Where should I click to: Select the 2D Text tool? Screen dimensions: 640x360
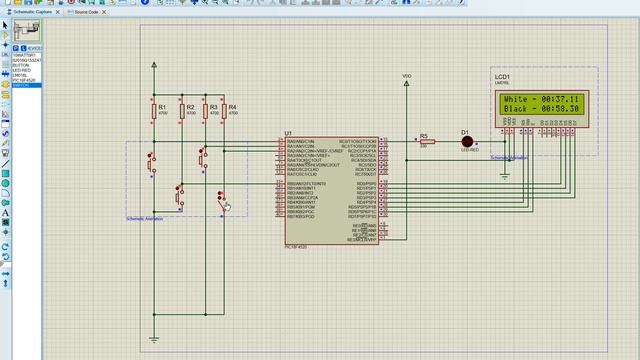(x=5, y=213)
